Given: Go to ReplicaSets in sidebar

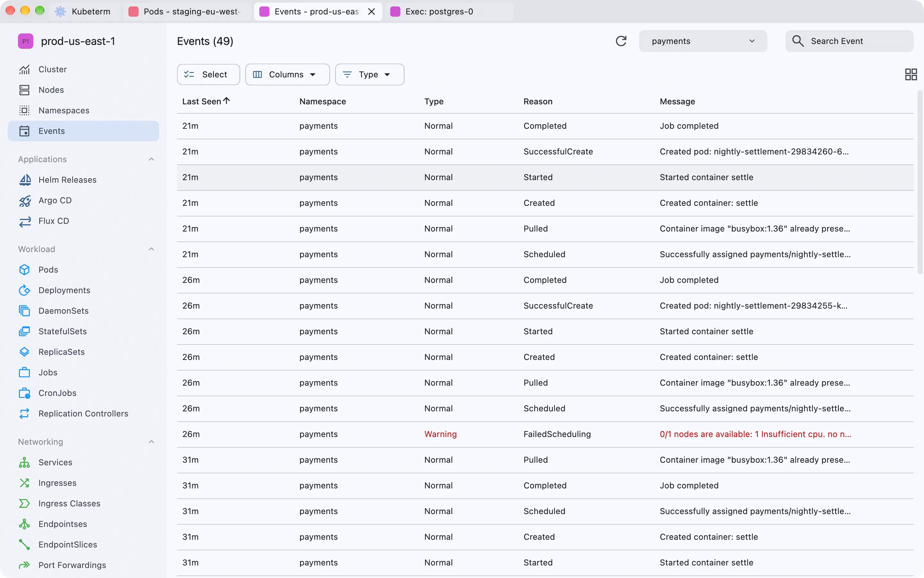Looking at the screenshot, I should point(83,352).
